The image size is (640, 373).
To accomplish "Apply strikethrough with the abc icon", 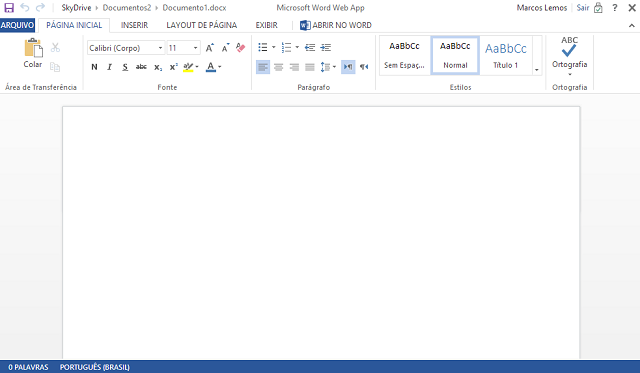I will pos(141,67).
